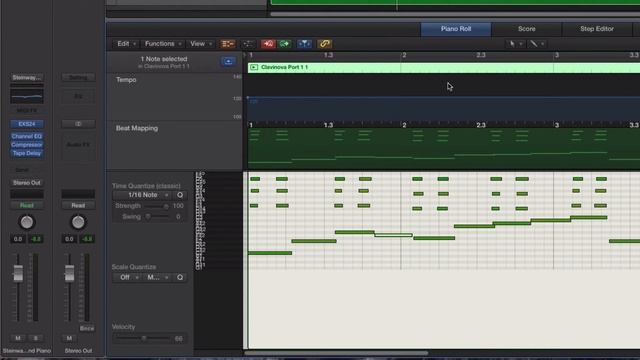This screenshot has height=360, width=640.
Task: Toggle the yellow Link icon
Action: tap(324, 44)
